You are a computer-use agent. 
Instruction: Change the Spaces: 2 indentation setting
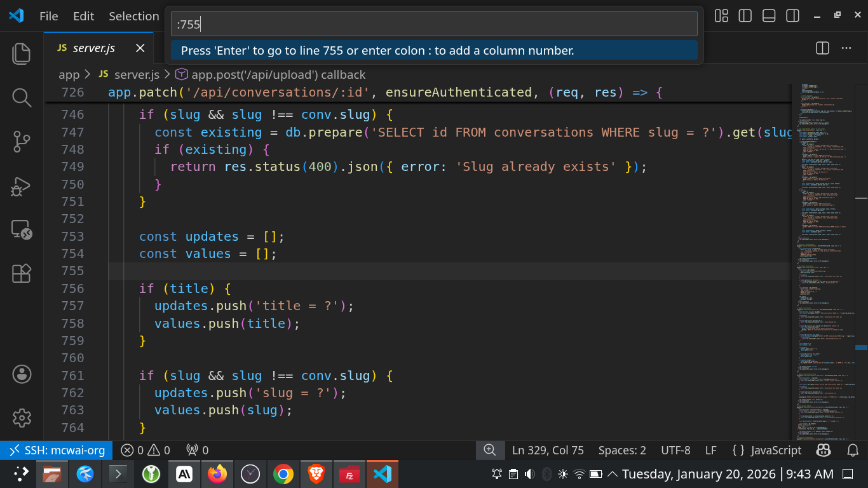(x=621, y=450)
